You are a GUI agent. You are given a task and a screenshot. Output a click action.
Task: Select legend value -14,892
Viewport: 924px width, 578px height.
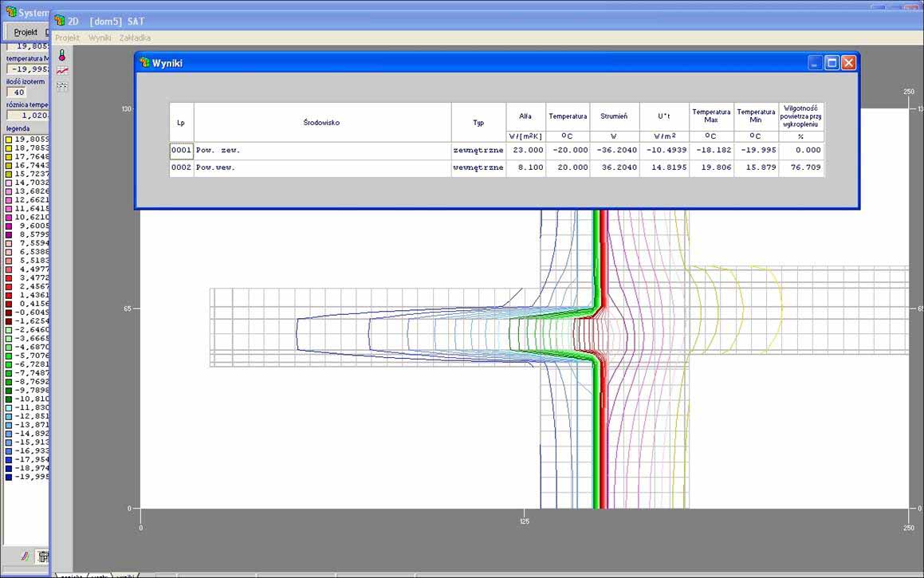click(32, 434)
